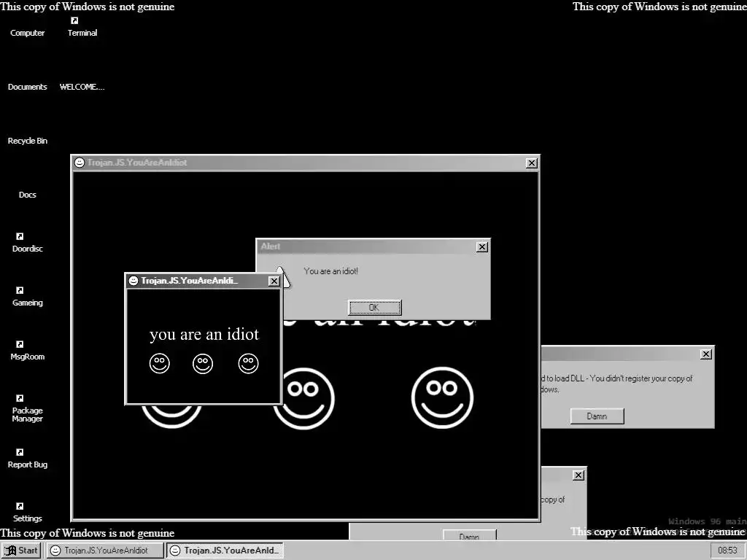
Task: Close the Alert dialog
Action: (x=482, y=246)
